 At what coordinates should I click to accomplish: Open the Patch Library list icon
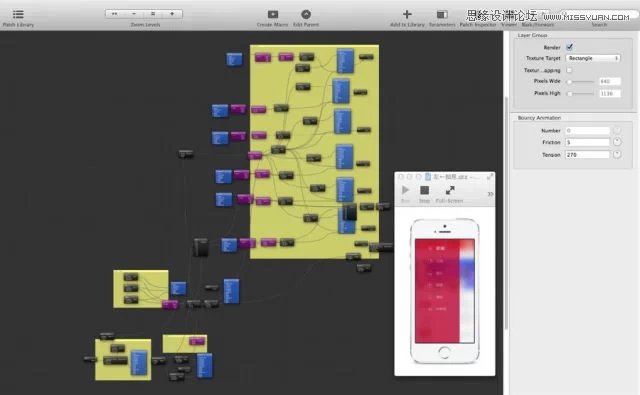click(x=18, y=14)
